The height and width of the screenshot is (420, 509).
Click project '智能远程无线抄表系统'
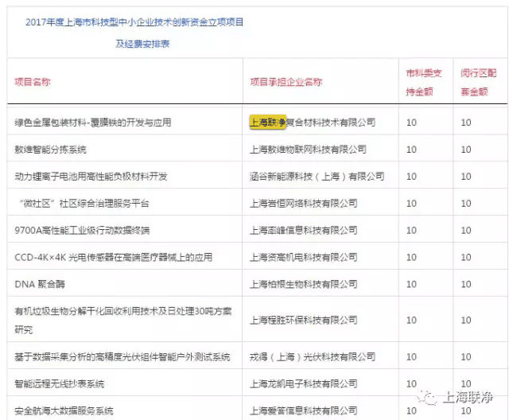coord(60,383)
